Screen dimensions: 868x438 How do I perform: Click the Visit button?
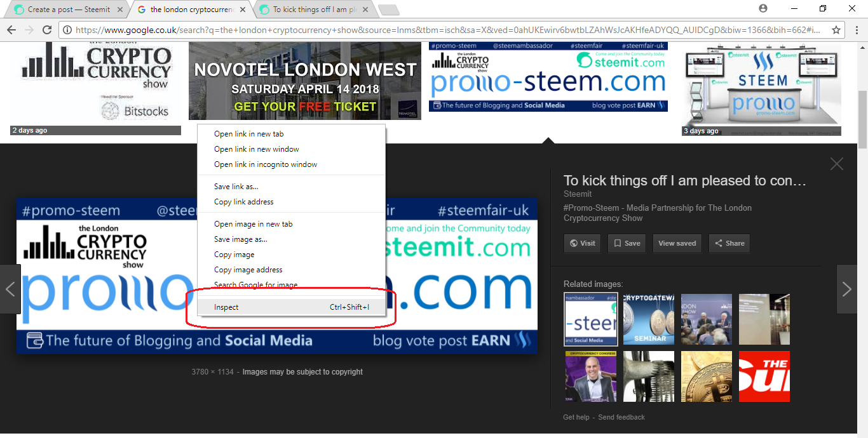pos(582,243)
